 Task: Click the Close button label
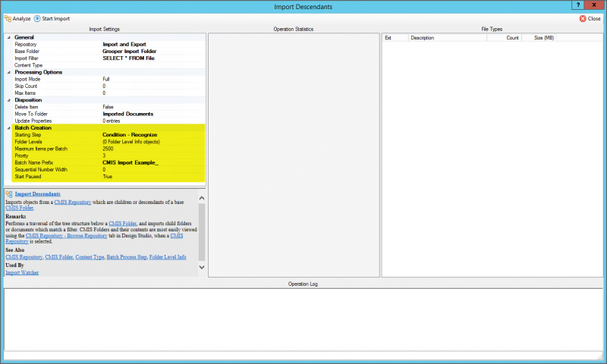594,18
